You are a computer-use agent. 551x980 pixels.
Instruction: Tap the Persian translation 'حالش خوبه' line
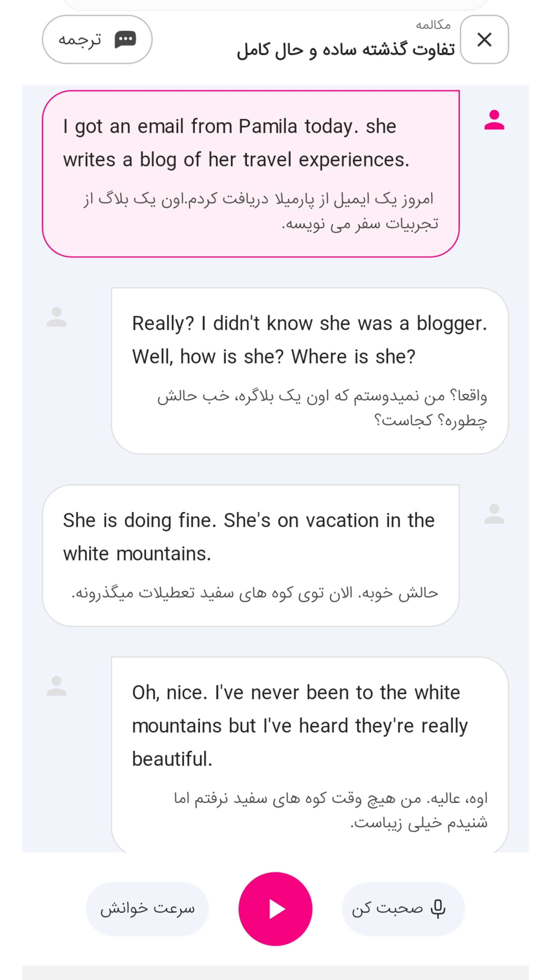[255, 593]
